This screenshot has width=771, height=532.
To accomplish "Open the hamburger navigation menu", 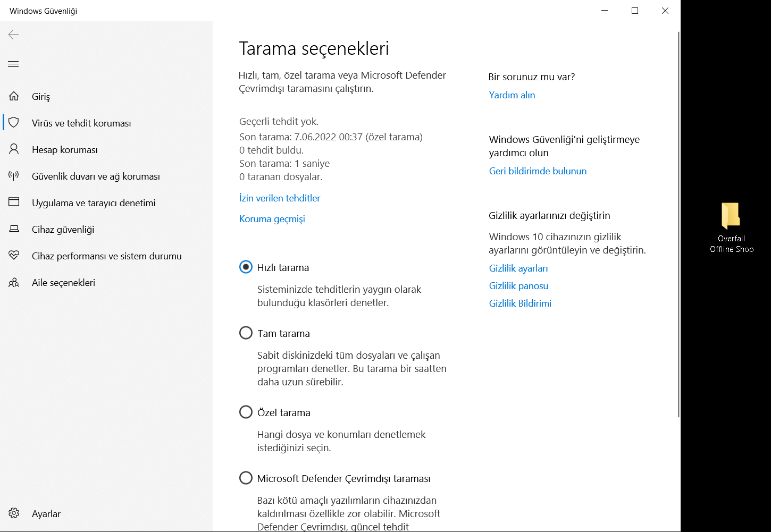I will pos(13,64).
